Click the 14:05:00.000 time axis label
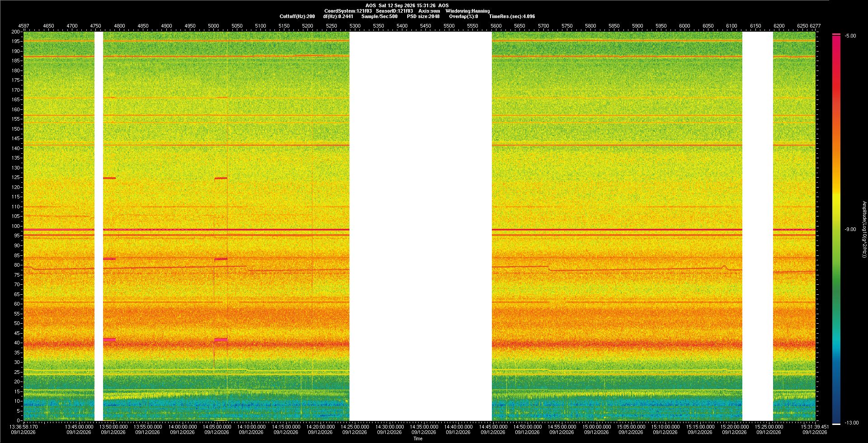This screenshot has height=443, width=868. (x=217, y=426)
